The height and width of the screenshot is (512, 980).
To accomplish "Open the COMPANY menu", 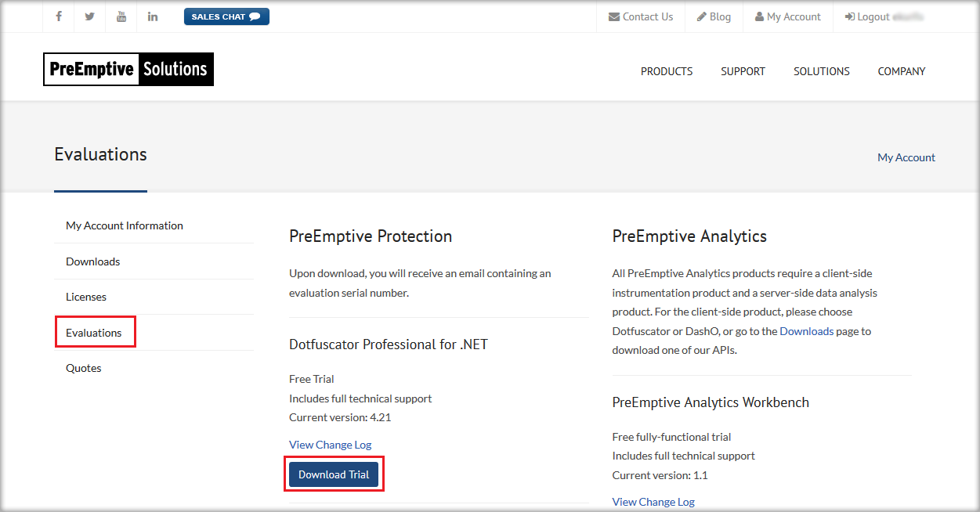I will pos(901,71).
